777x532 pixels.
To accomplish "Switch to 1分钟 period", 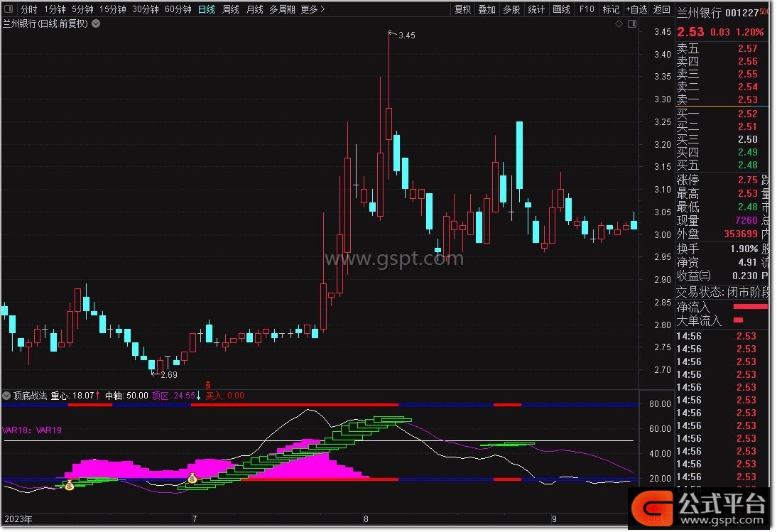I will 55,9.
